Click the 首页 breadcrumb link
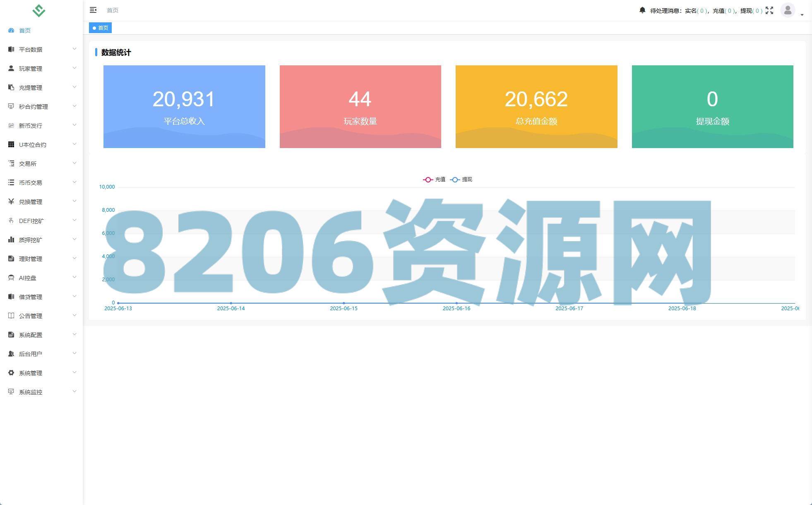This screenshot has width=812, height=505. tap(113, 10)
